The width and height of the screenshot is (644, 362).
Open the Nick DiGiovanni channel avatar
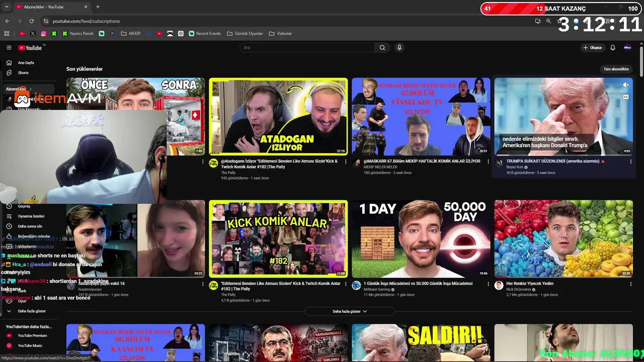pos(499,286)
